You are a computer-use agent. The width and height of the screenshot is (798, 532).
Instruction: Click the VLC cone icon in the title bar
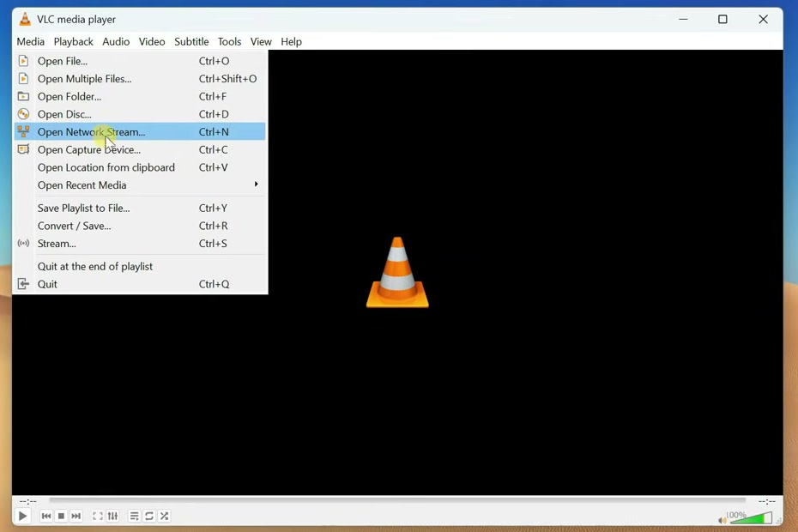click(24, 20)
